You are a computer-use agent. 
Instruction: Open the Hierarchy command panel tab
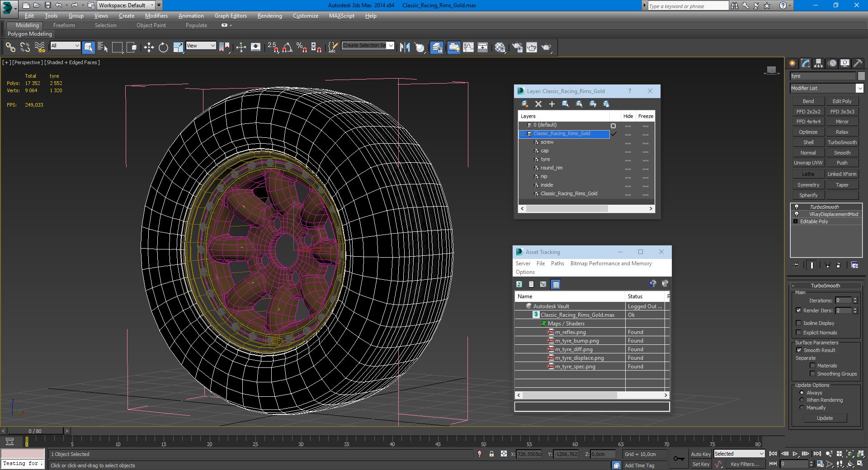819,63
